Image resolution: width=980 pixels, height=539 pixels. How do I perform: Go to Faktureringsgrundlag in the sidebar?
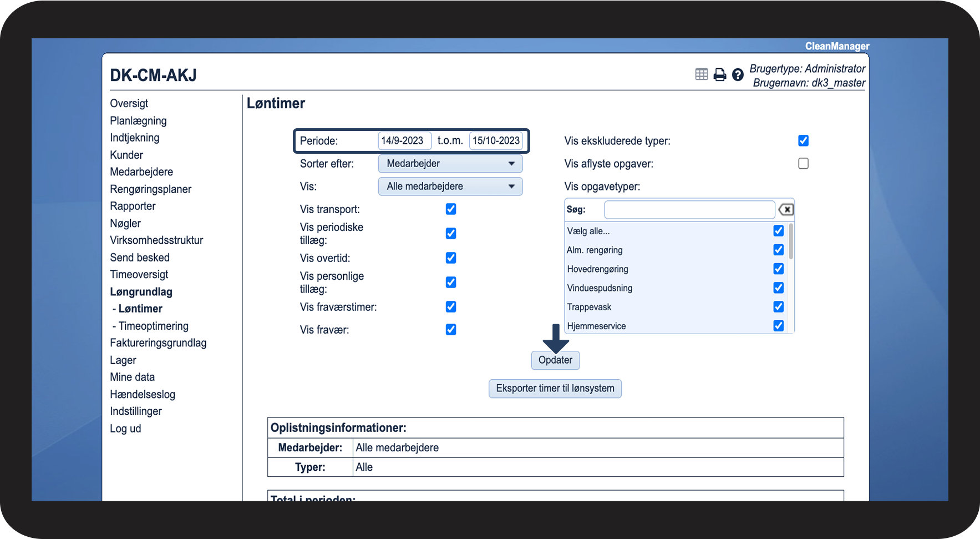click(158, 343)
